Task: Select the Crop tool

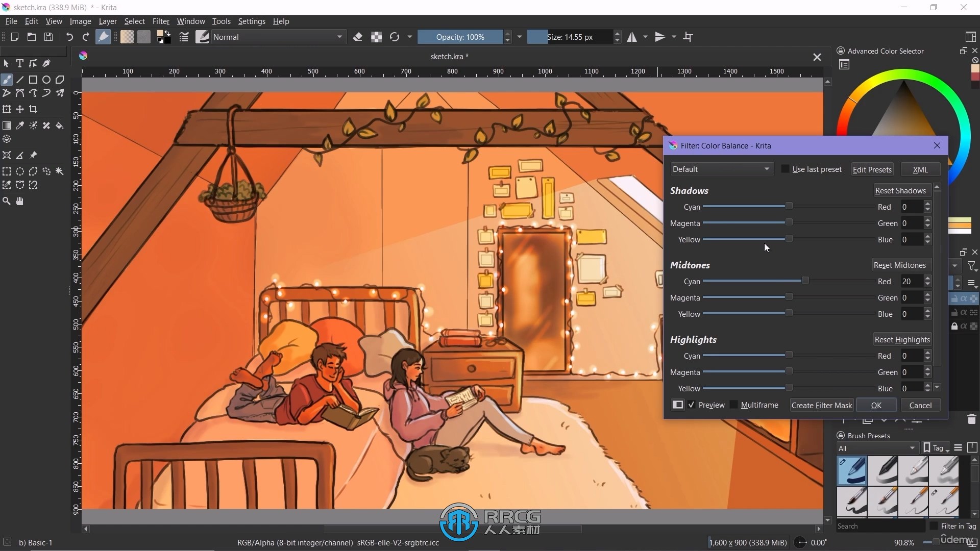Action: click(x=33, y=109)
